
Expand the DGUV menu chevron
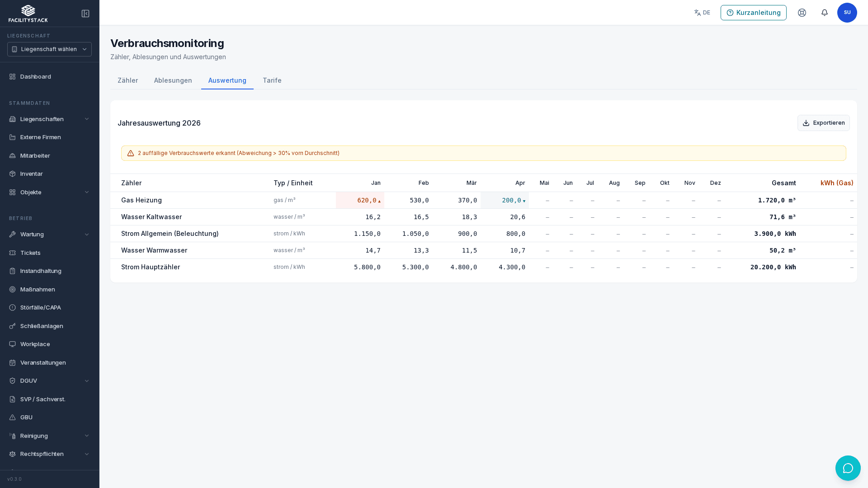point(87,381)
